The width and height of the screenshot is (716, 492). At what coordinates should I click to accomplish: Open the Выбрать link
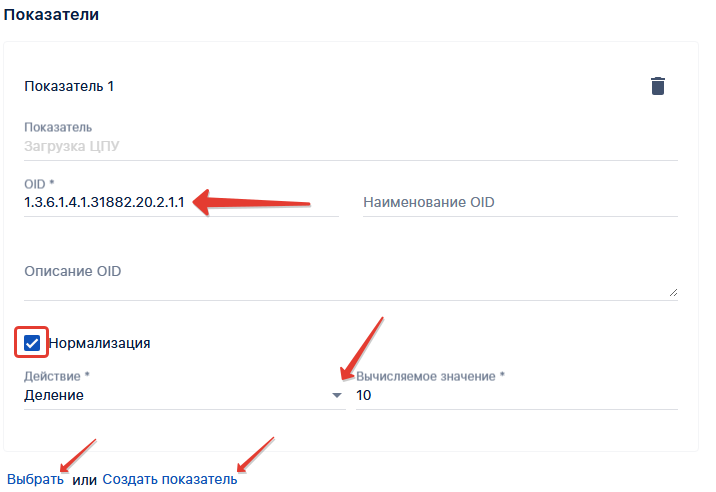tap(35, 480)
